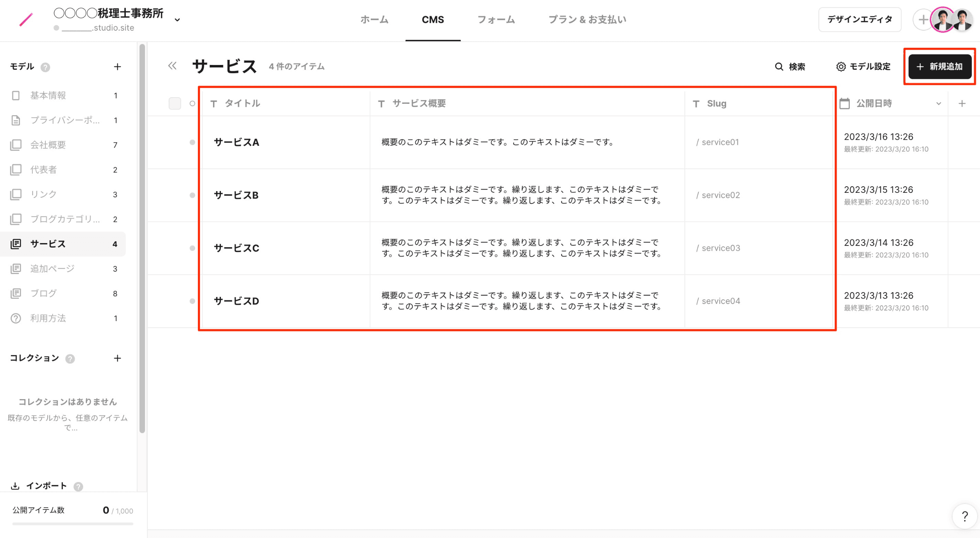This screenshot has height=538, width=980.
Task: Open the デザインエディタ button
Action: (x=860, y=20)
